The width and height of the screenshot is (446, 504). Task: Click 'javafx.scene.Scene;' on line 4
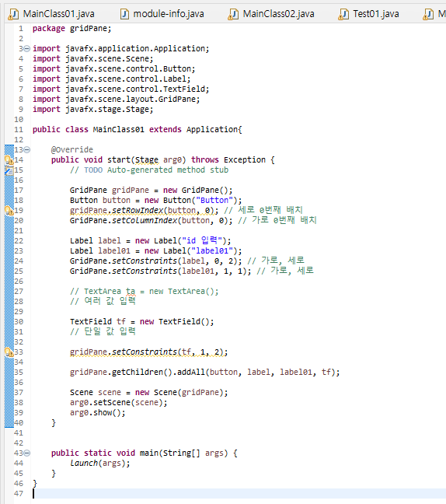pos(110,59)
